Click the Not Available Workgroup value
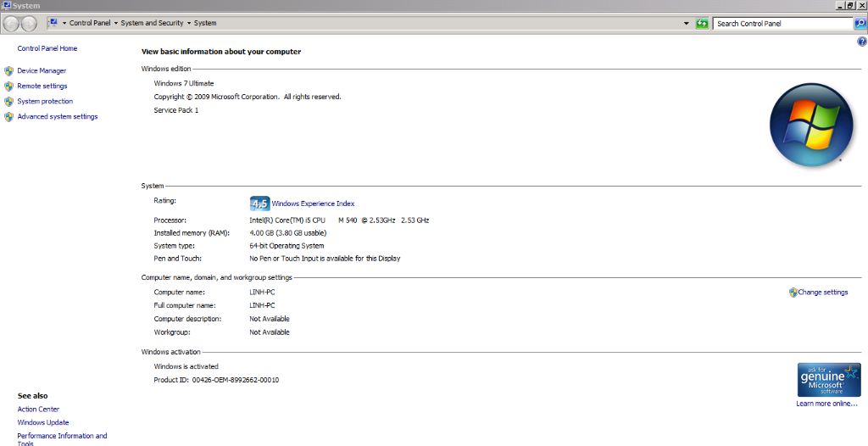This screenshot has height=446, width=868. pyautogui.click(x=270, y=332)
